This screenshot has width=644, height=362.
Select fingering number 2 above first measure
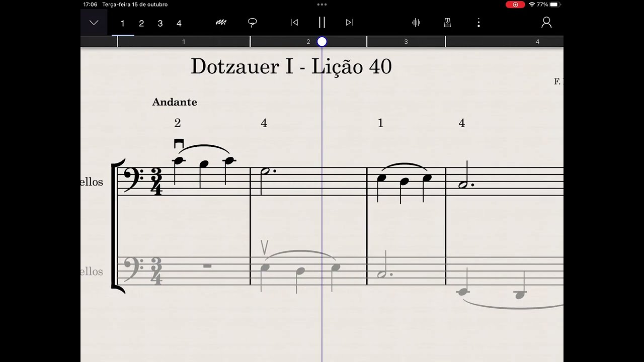178,123
